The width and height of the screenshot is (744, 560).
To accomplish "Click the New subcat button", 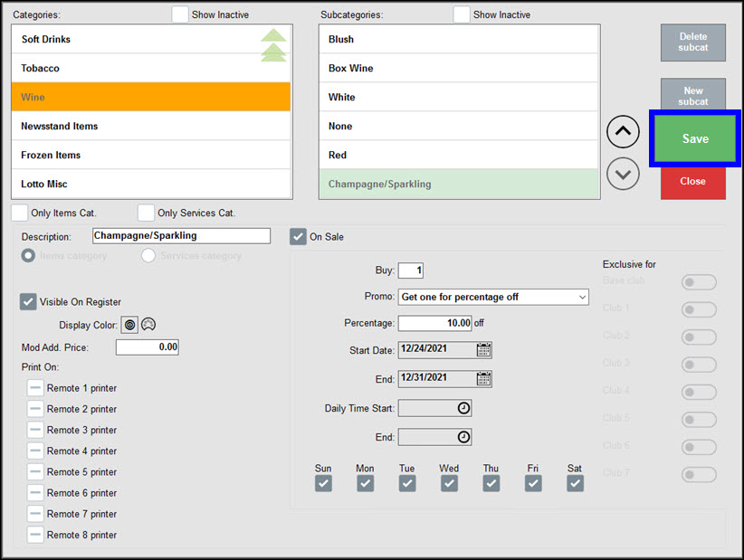I will tap(692, 95).
